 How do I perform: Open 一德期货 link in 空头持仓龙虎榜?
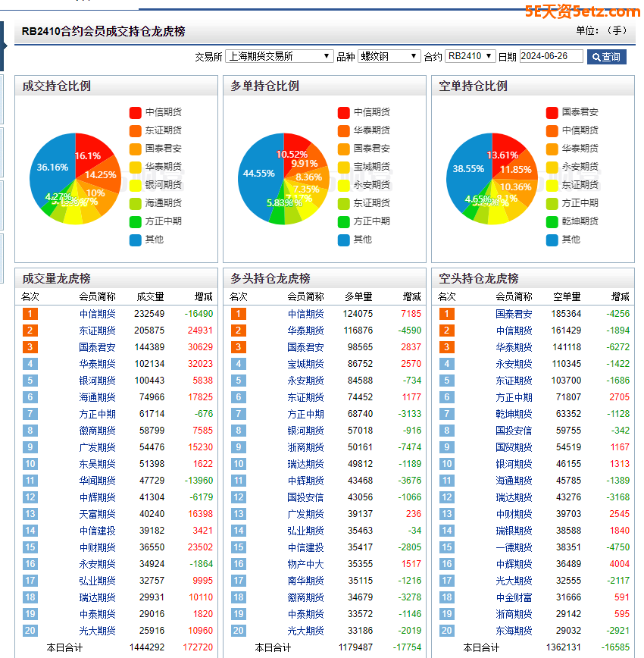514,547
